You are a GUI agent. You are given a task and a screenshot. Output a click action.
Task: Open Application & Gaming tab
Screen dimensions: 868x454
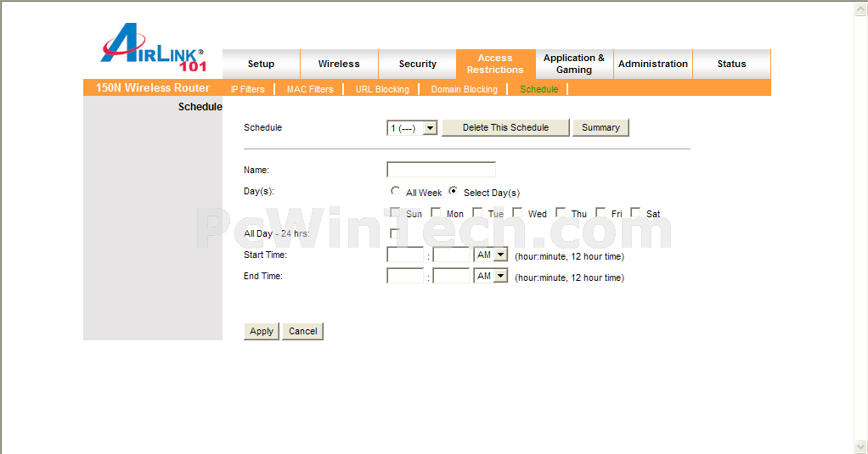pos(574,64)
